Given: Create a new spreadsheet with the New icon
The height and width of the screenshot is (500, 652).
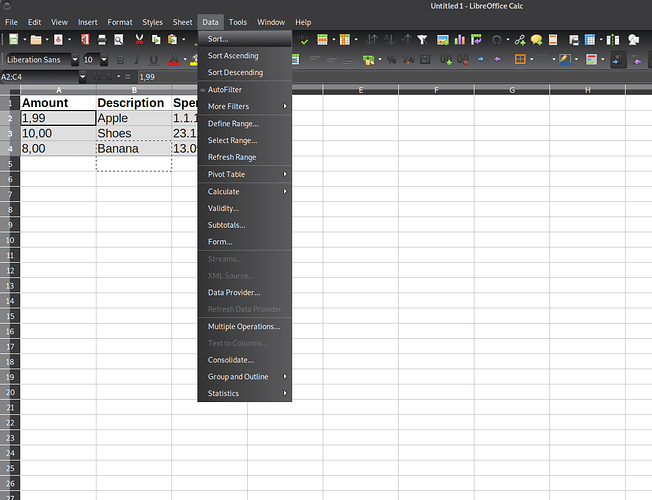Looking at the screenshot, I should [14, 40].
